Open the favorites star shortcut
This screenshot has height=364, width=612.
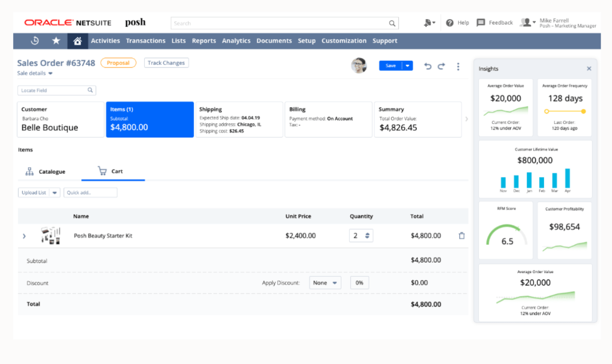point(56,41)
